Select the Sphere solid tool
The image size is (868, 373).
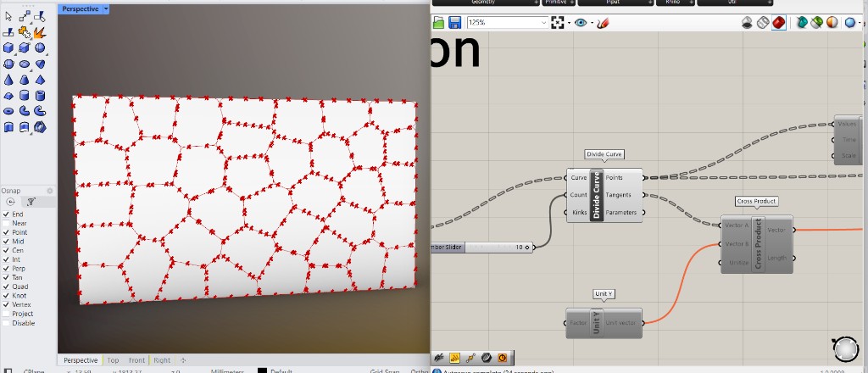(39, 48)
